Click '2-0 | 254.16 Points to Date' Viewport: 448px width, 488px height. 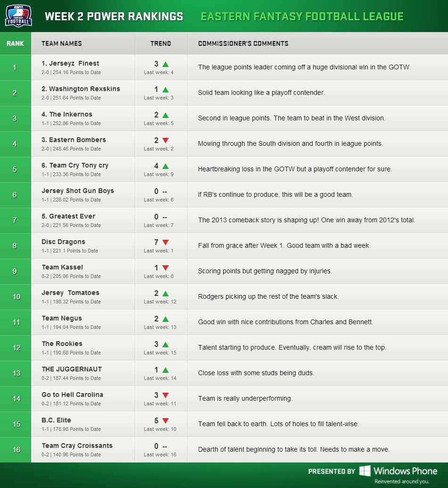coord(71,73)
